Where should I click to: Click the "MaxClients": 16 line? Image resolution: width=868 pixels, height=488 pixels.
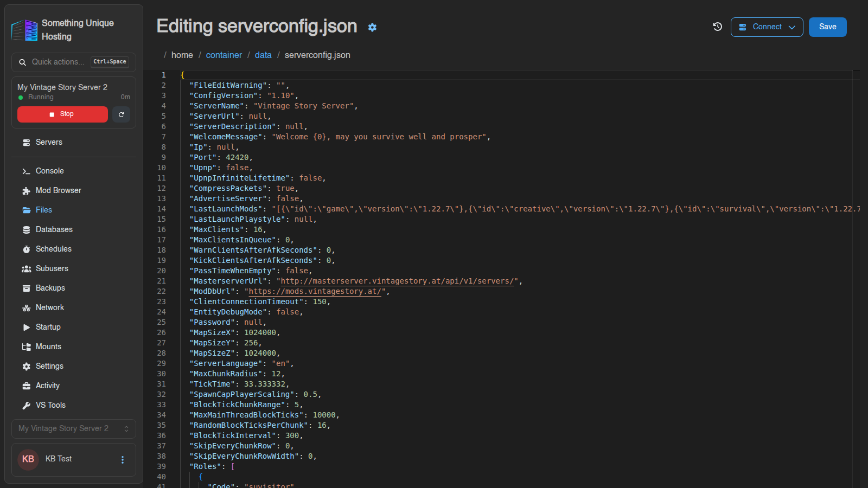228,229
